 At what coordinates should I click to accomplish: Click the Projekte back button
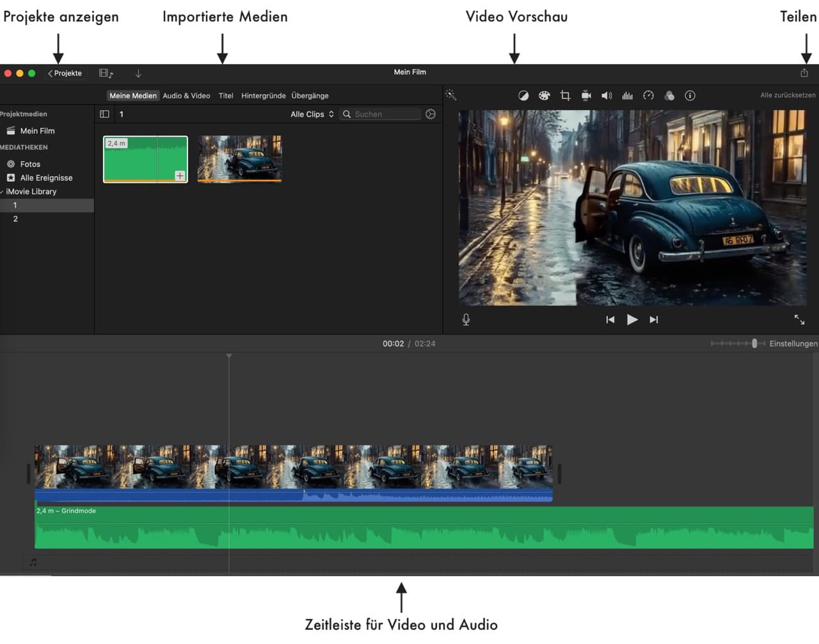click(64, 73)
